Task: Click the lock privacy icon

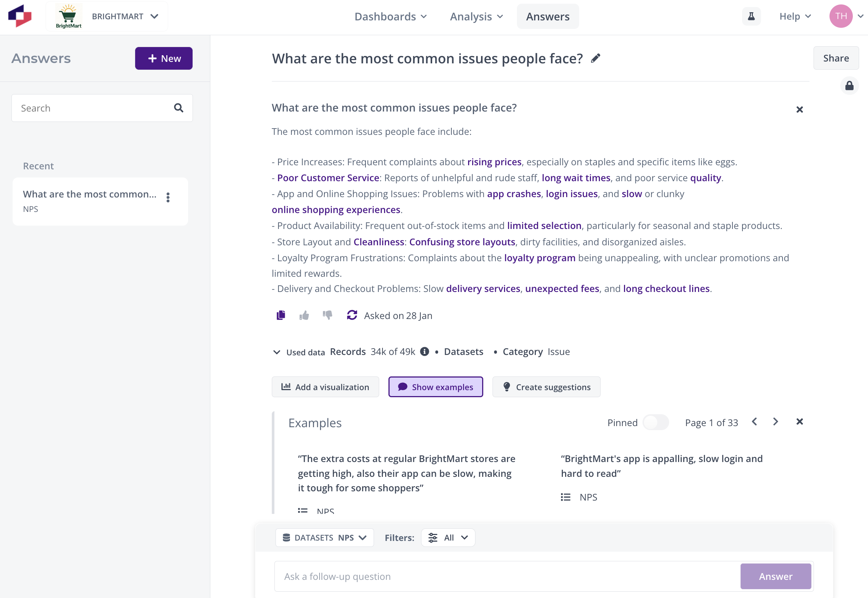Action: click(849, 86)
